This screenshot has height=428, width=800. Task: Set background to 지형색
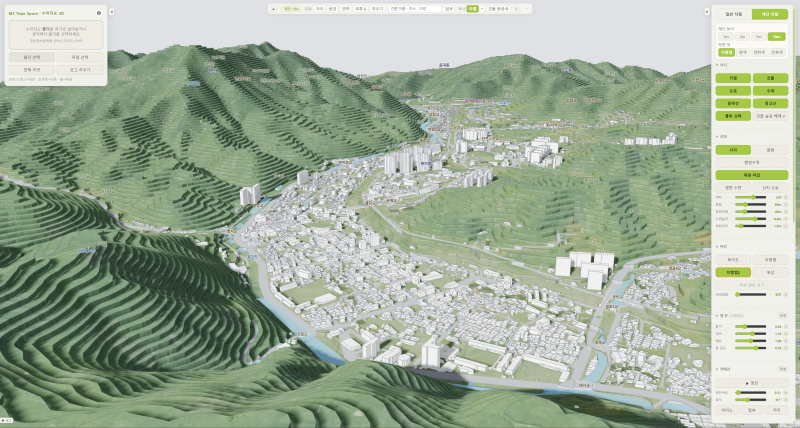tap(770, 260)
